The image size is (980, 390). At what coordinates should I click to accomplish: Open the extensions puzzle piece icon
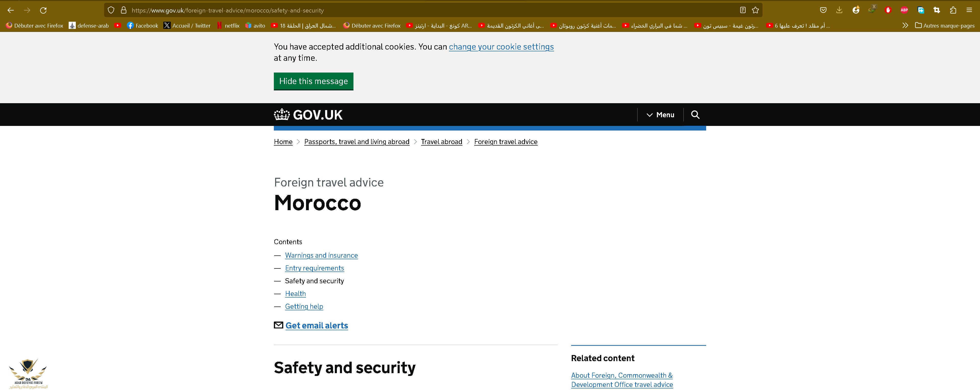point(953,10)
